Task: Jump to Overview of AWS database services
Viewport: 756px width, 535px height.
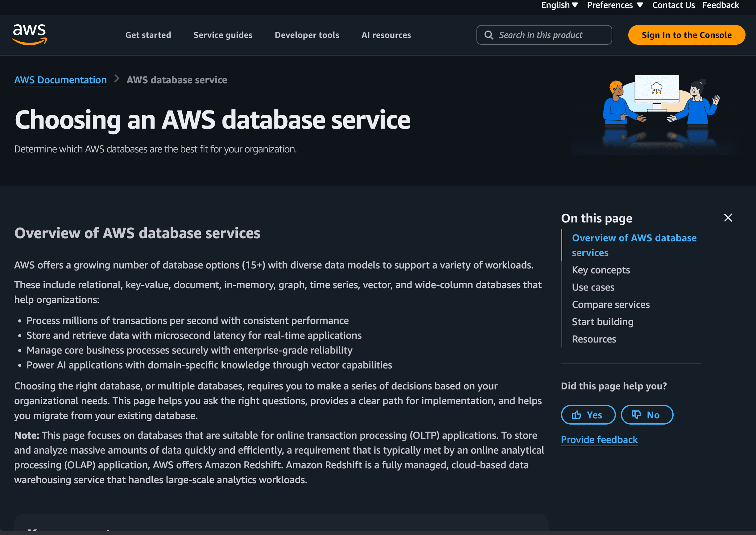Action: pyautogui.click(x=634, y=245)
